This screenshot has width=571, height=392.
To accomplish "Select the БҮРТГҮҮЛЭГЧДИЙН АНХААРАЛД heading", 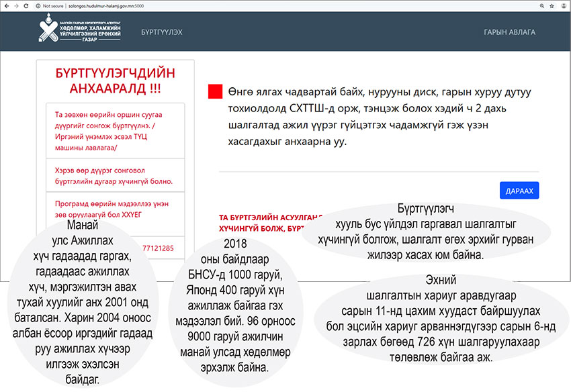I will click(115, 81).
